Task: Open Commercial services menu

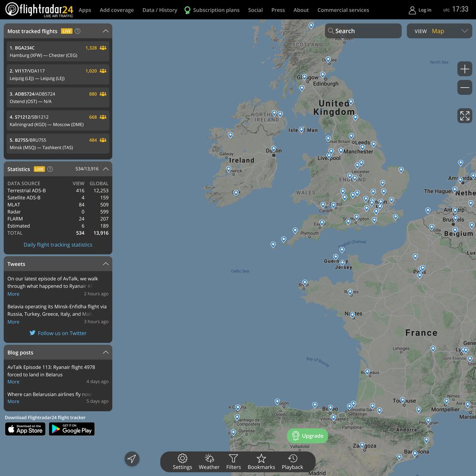Action: (343, 10)
